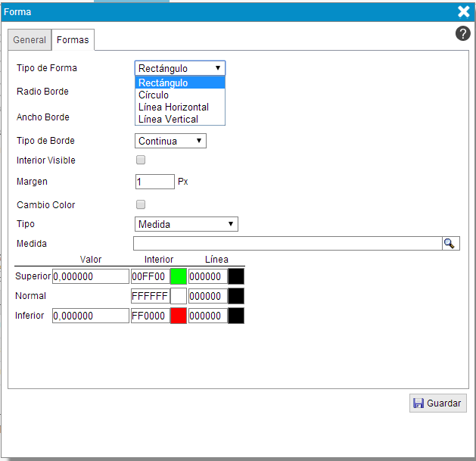Click the Guardar button
The width and height of the screenshot is (476, 461).
(x=437, y=403)
